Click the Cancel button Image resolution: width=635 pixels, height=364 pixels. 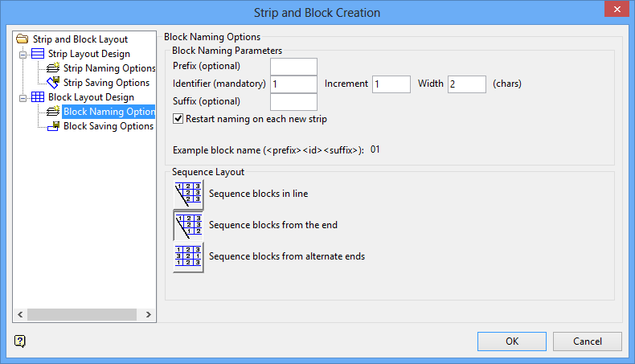click(587, 342)
